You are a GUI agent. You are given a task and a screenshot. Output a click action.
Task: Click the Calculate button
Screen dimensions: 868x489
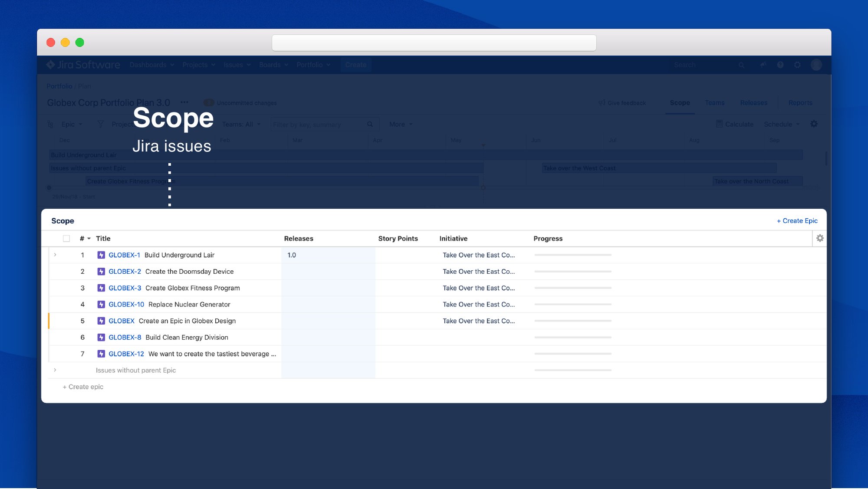coord(735,124)
